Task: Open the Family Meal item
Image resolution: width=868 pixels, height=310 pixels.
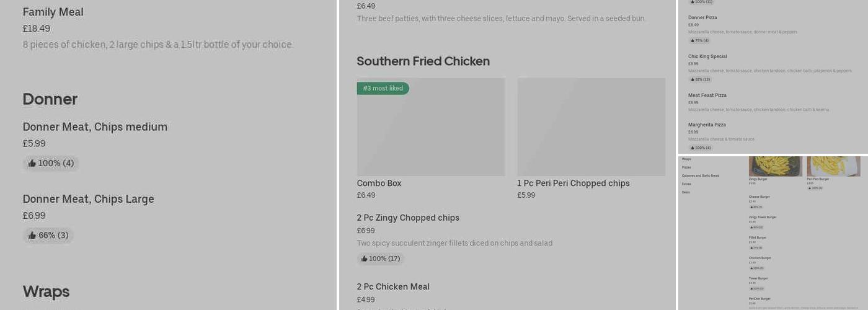Action: tap(53, 12)
